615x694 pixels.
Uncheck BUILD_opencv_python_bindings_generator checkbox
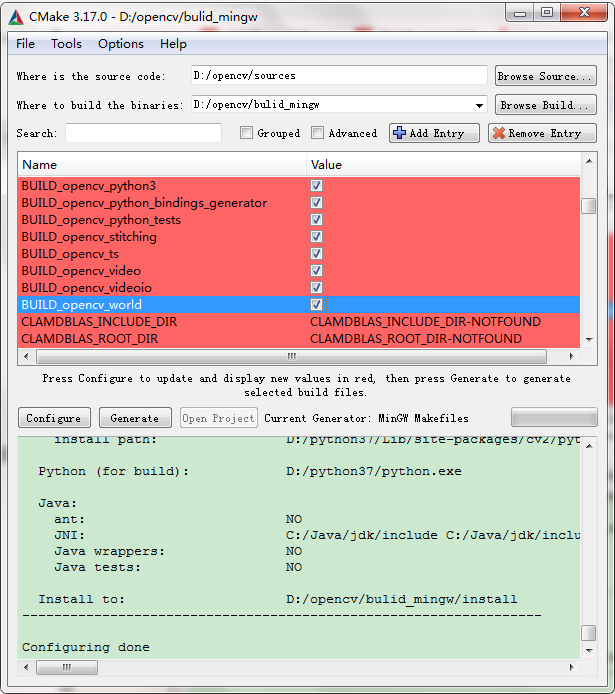pyautogui.click(x=316, y=202)
